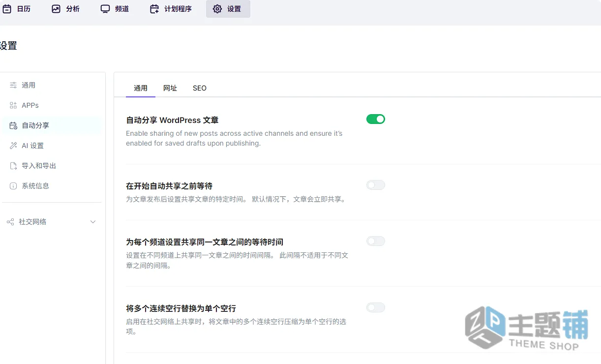Viewport: 601px width, 364px height.
Task: Click the file icon beside 导入和导出
Action: (x=13, y=166)
